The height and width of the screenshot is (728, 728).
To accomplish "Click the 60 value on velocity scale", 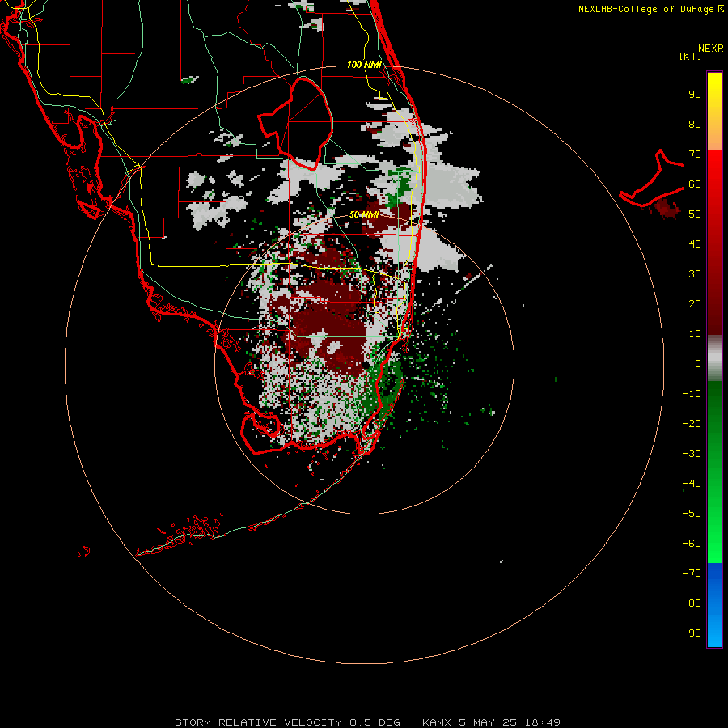I will pyautogui.click(x=695, y=184).
